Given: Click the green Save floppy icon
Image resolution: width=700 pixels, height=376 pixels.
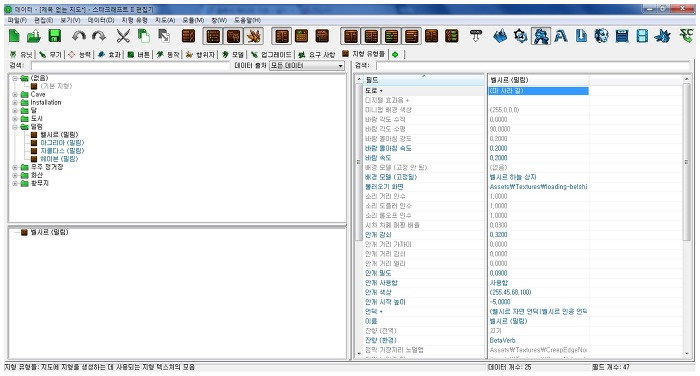Looking at the screenshot, I should pos(54,36).
